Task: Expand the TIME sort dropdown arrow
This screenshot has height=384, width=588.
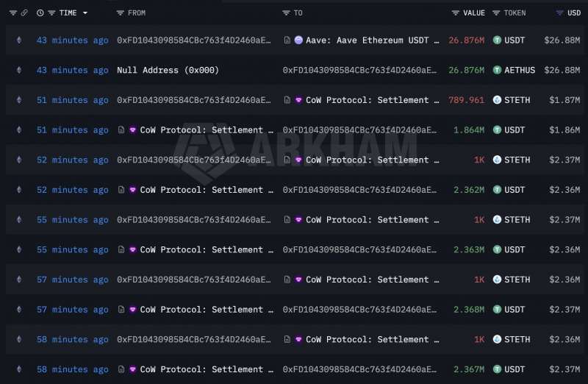Action: tap(85, 13)
